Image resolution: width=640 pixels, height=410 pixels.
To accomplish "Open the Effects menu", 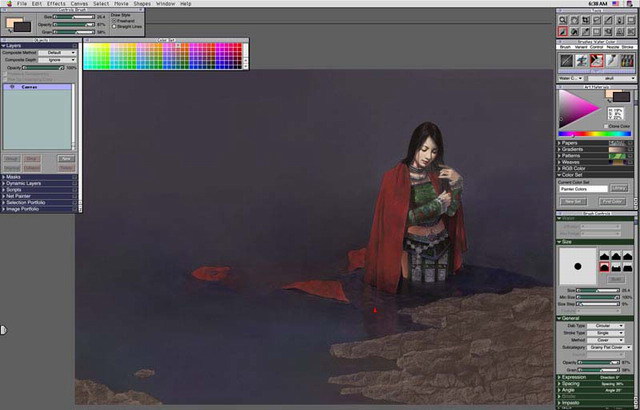I will (55, 4).
